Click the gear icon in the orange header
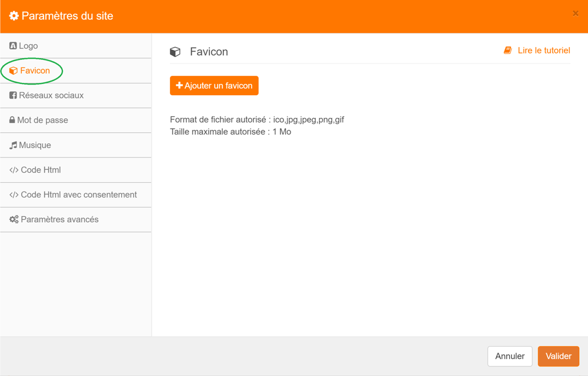This screenshot has width=588, height=376. point(14,16)
